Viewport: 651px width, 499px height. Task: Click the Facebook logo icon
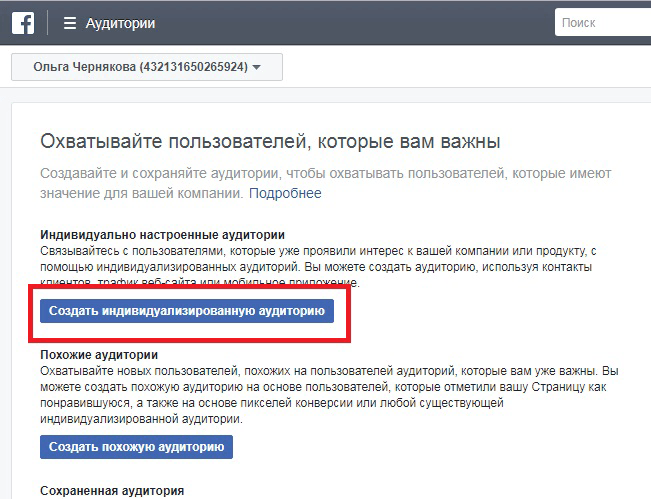point(23,23)
